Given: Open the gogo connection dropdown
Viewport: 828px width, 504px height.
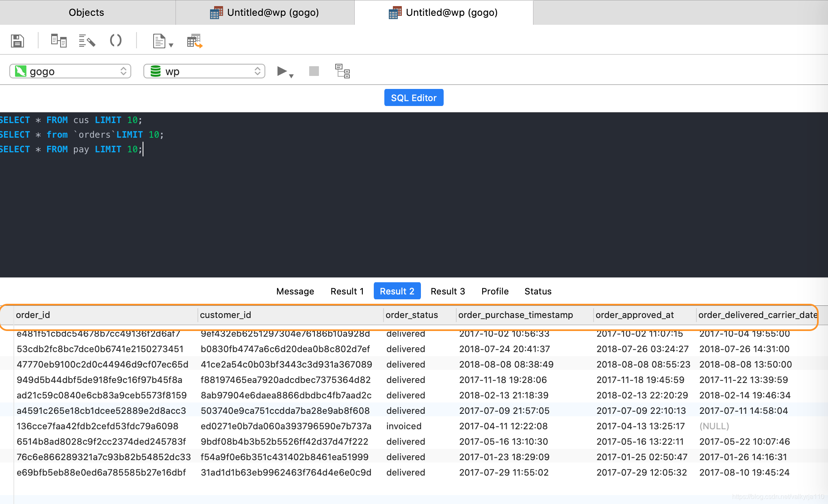Looking at the screenshot, I should tap(70, 71).
